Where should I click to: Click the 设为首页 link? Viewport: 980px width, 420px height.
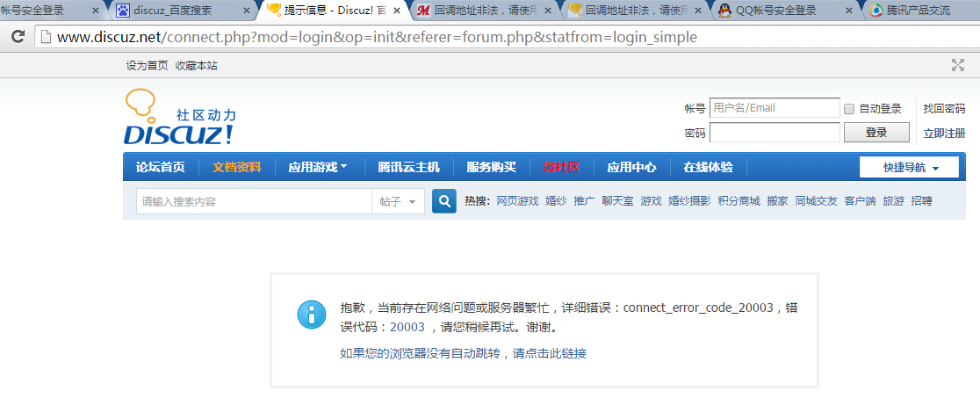(147, 66)
